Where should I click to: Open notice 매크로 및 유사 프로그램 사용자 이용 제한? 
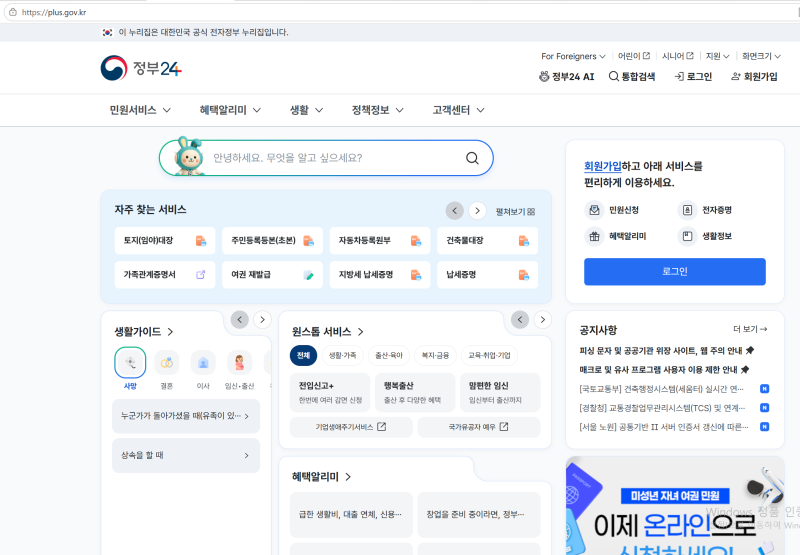664,369
